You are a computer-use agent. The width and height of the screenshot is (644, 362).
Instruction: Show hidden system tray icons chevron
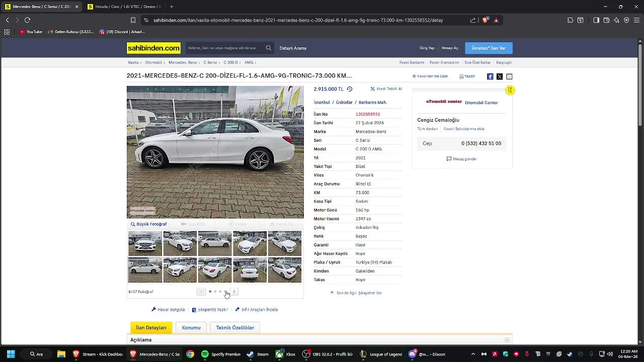[474, 354]
